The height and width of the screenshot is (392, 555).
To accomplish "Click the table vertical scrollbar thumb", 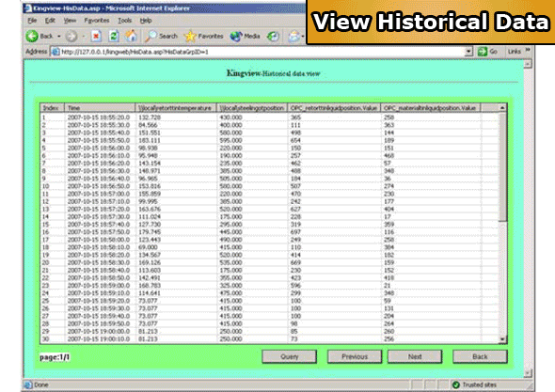I will pos(502,166).
